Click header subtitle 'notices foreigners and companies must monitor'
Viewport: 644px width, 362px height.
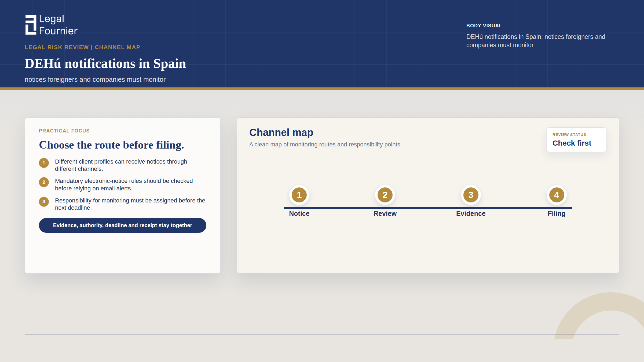pos(95,80)
